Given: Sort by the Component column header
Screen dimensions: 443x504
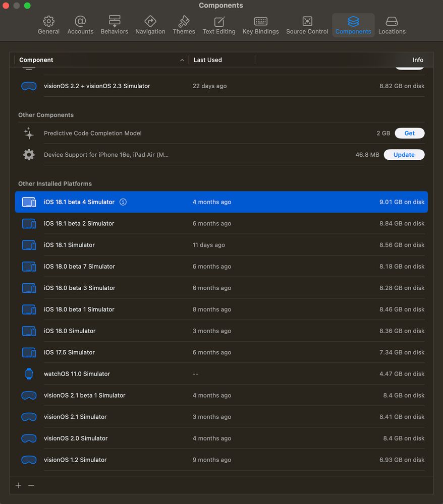Looking at the screenshot, I should (x=101, y=60).
